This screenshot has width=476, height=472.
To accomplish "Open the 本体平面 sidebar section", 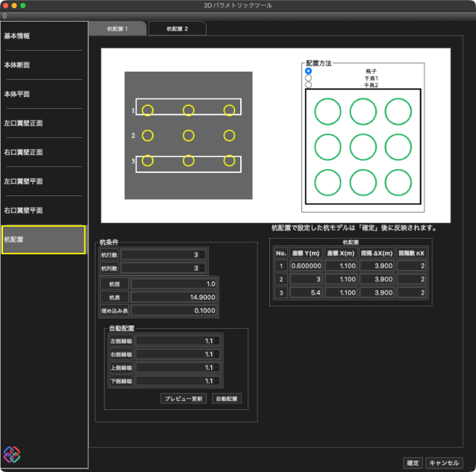I will pyautogui.click(x=44, y=94).
